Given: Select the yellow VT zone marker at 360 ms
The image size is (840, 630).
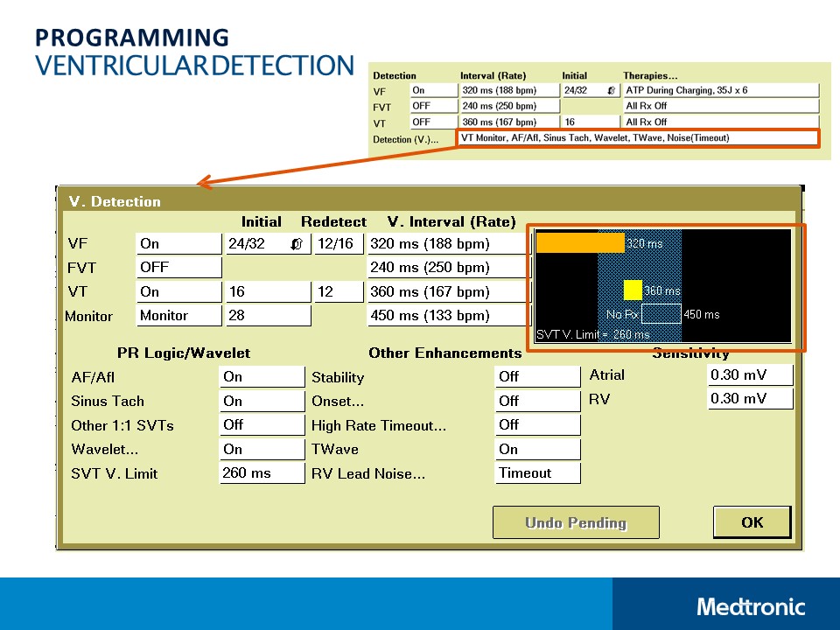Looking at the screenshot, I should tap(633, 288).
